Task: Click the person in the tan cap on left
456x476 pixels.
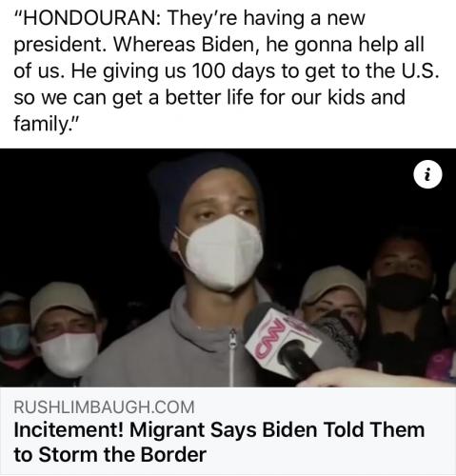Action: [65, 333]
